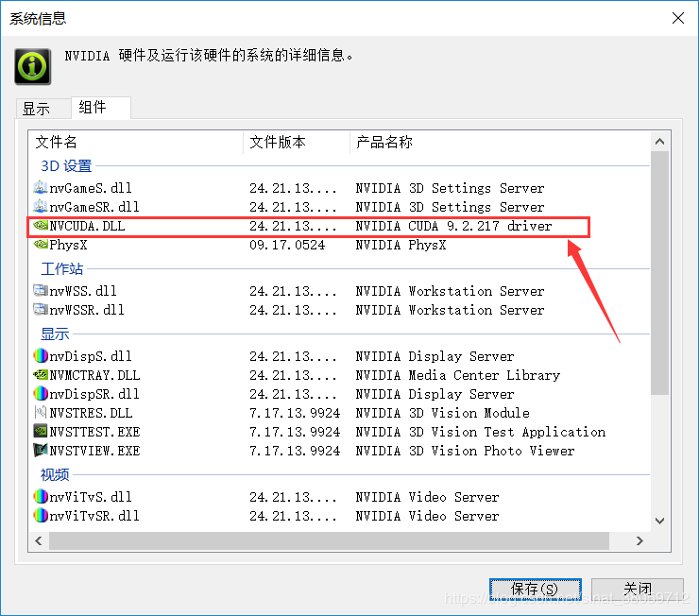Screen dimensions: 699x616
Task: Select the 工作站 group header
Action: click(62, 268)
